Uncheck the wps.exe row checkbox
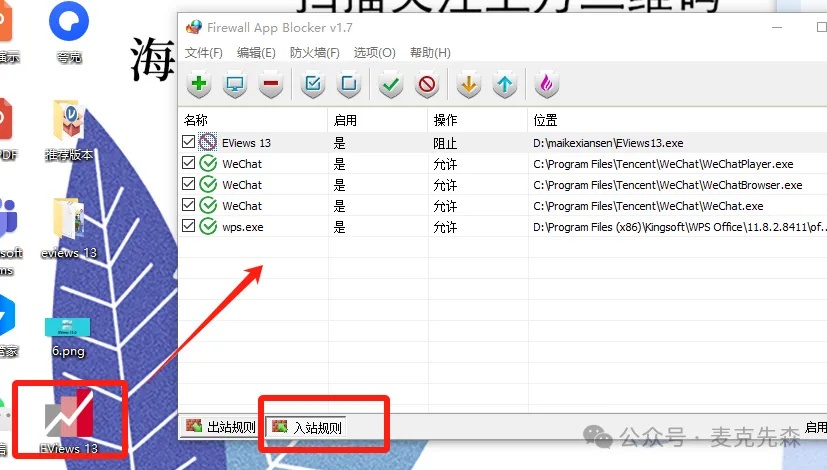Viewport: 827px width, 470px height. [x=188, y=226]
